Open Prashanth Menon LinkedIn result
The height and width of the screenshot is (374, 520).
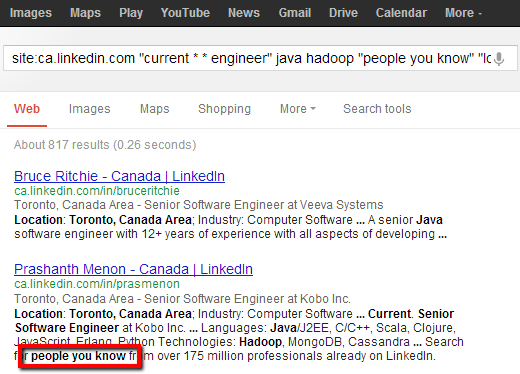(133, 269)
